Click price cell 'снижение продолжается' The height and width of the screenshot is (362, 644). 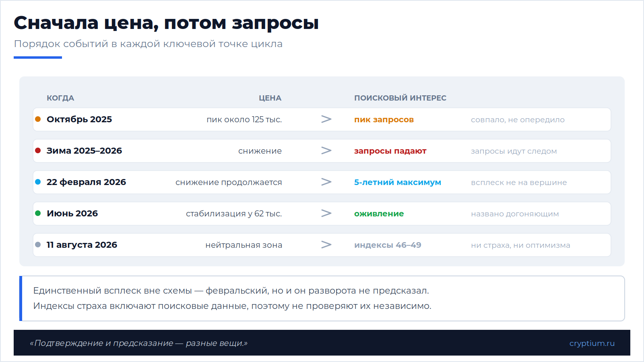pos(229,182)
